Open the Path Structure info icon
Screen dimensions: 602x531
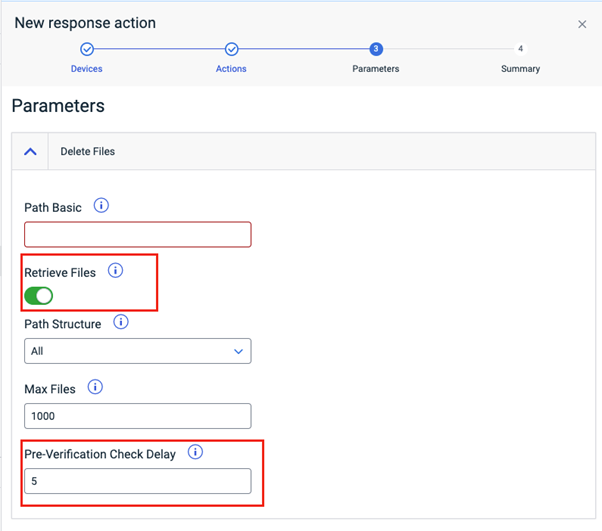pos(121,322)
